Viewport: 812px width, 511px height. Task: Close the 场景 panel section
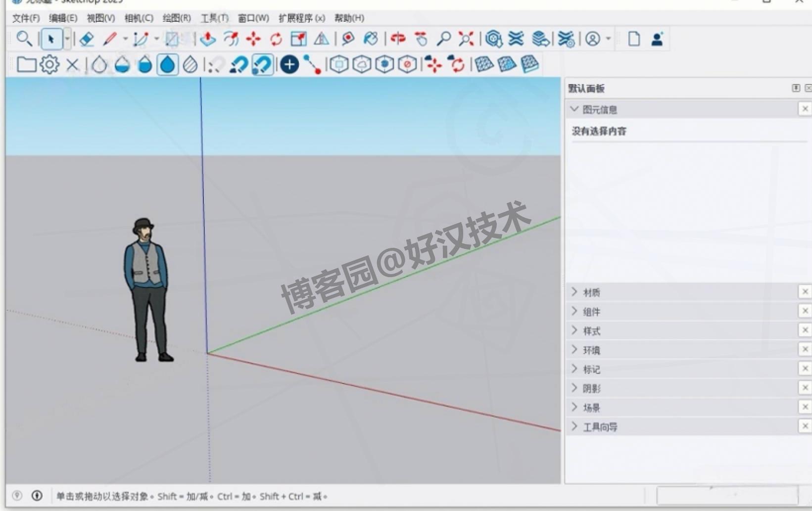[806, 407]
